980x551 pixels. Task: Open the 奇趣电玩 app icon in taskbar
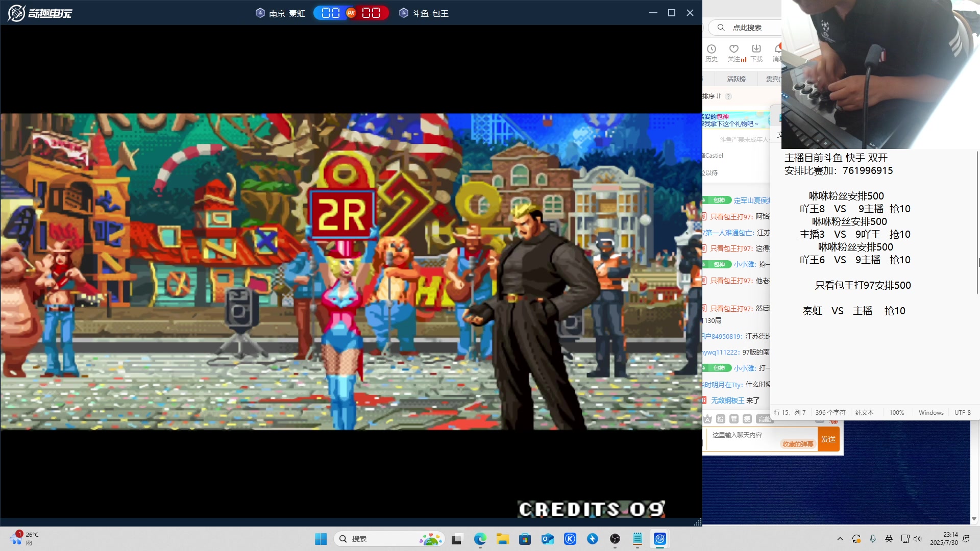660,539
